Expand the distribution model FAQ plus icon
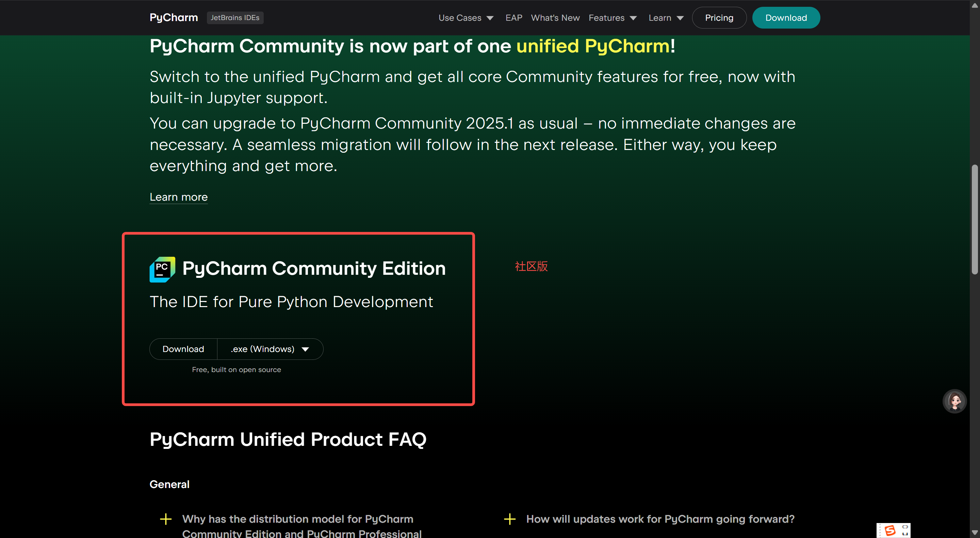The width and height of the screenshot is (980, 538). (166, 519)
